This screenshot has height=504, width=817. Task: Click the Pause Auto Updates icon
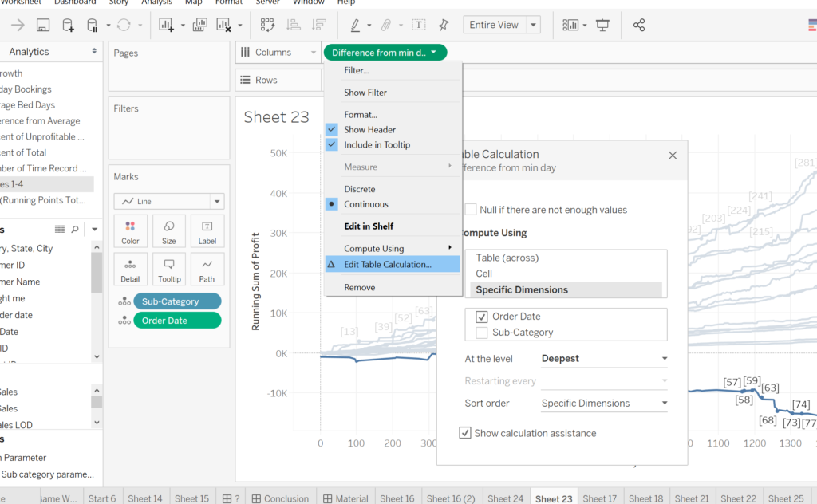pos(93,25)
